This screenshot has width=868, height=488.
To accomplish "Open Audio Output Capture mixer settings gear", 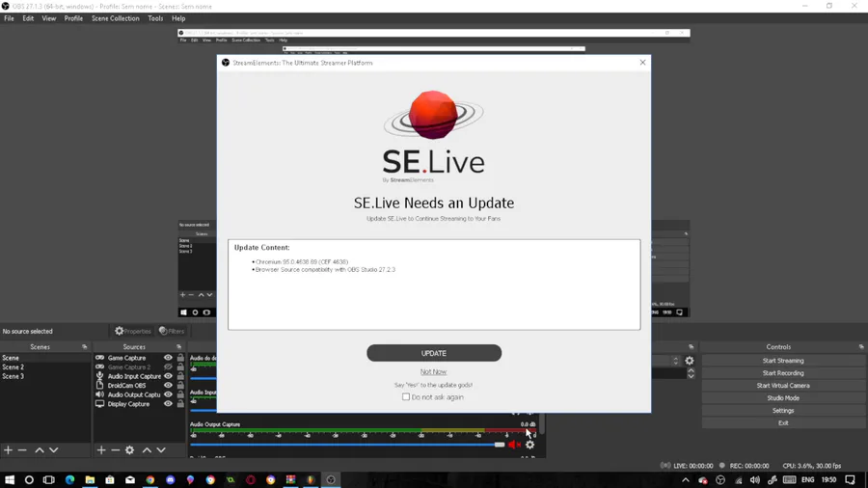I will [x=530, y=445].
